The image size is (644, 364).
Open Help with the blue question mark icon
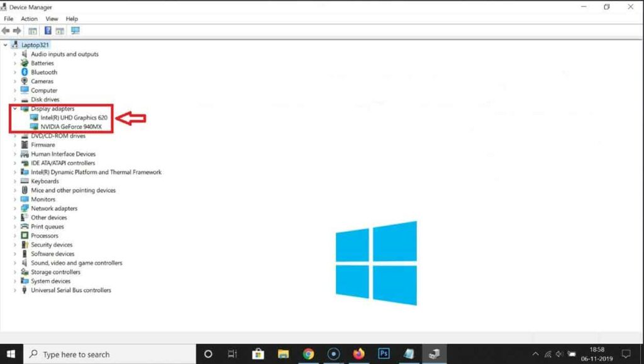(47, 30)
